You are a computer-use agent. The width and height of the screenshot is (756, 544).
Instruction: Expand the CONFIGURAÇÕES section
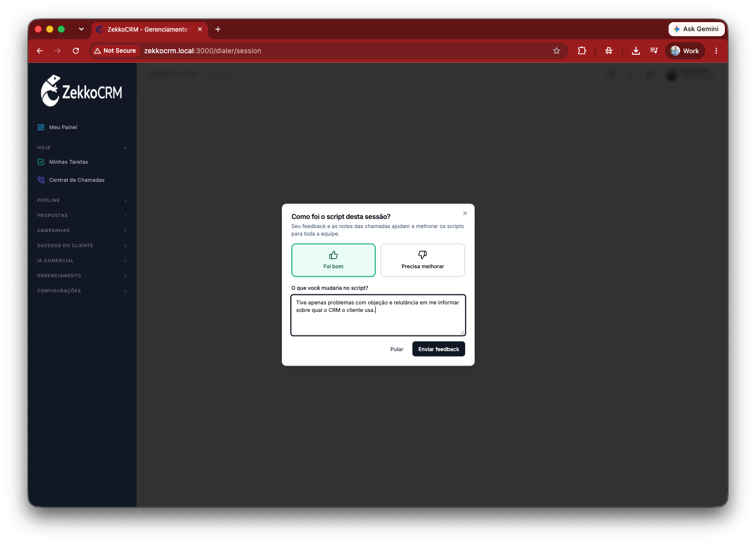click(82, 291)
